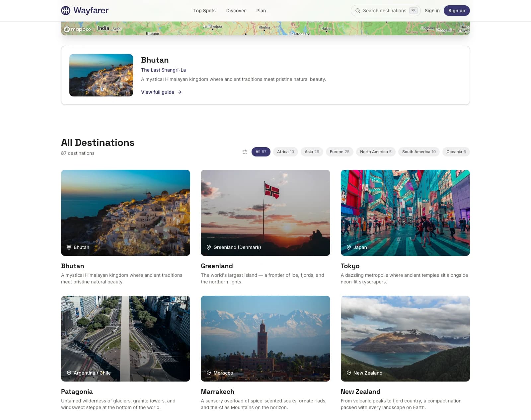
Task: Open the View full guide link
Action: tap(161, 92)
